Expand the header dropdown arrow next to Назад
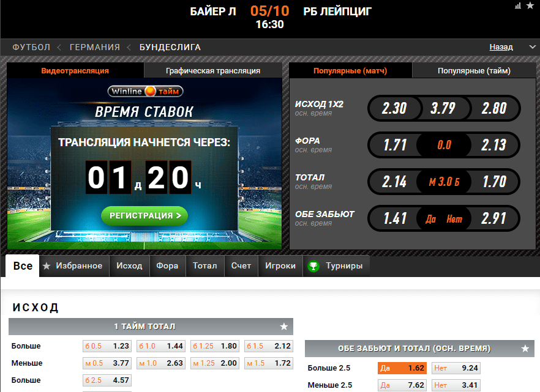 tap(533, 46)
